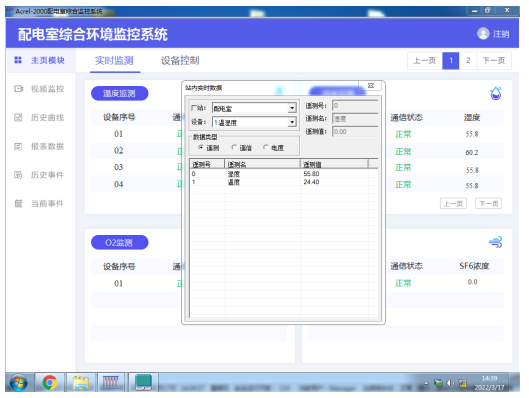Screen dimensions: 529x398
Task: Click the 报表数据 sidebar icon
Action: [x=18, y=146]
